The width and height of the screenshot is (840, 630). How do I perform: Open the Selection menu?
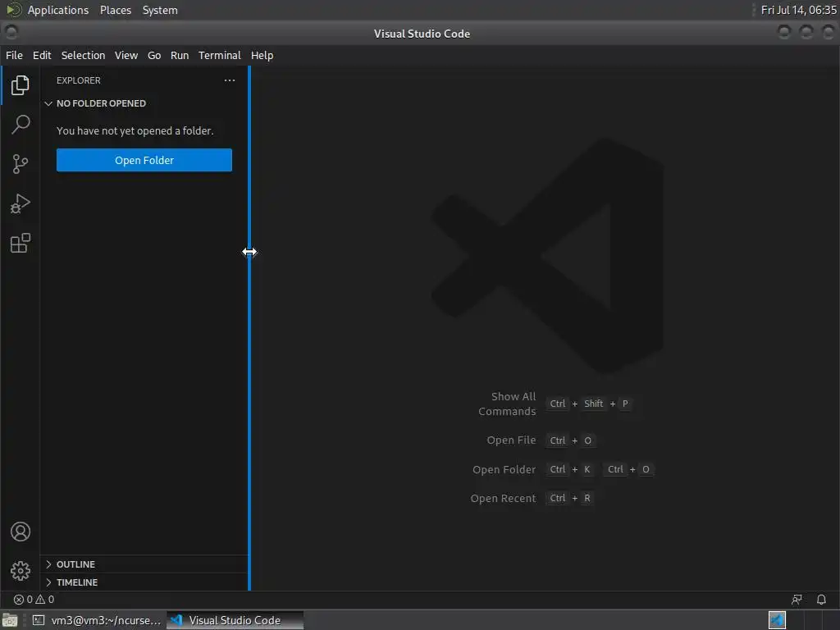[83, 55]
